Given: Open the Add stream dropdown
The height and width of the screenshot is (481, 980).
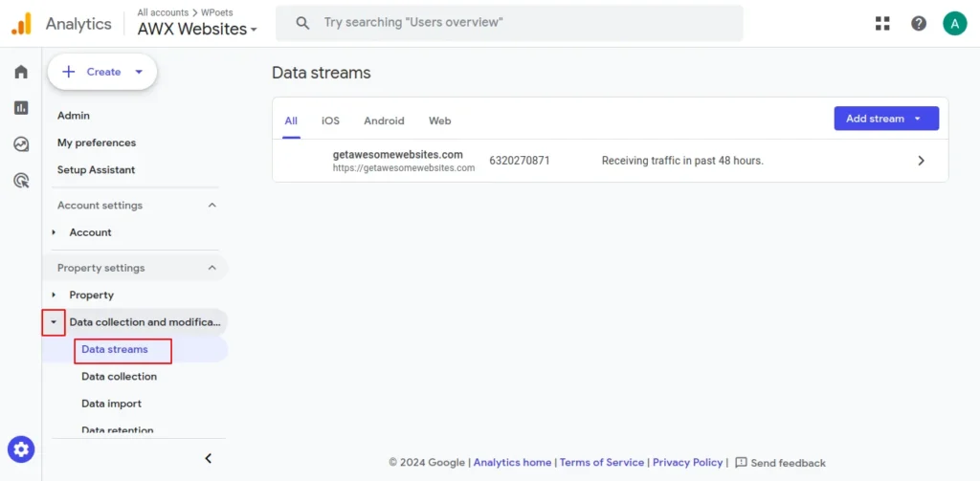Looking at the screenshot, I should (886, 119).
